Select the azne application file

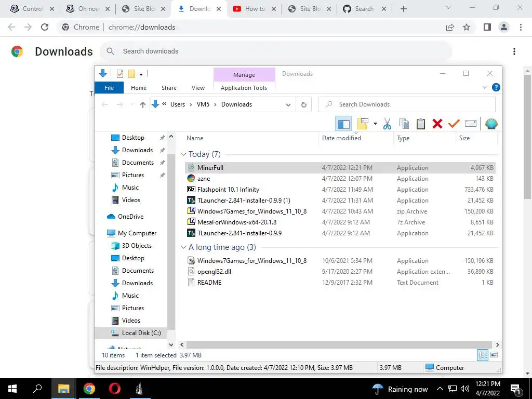(x=340, y=179)
